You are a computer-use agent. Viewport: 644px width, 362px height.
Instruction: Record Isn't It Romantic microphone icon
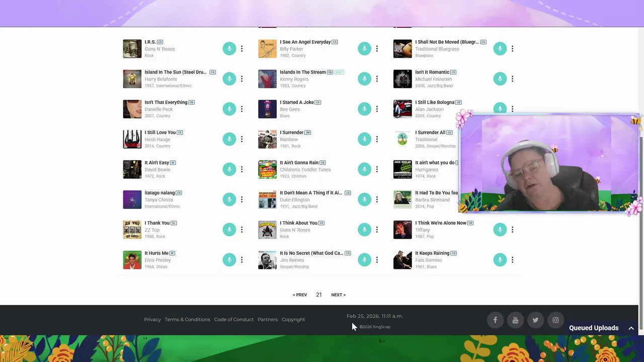(500, 78)
